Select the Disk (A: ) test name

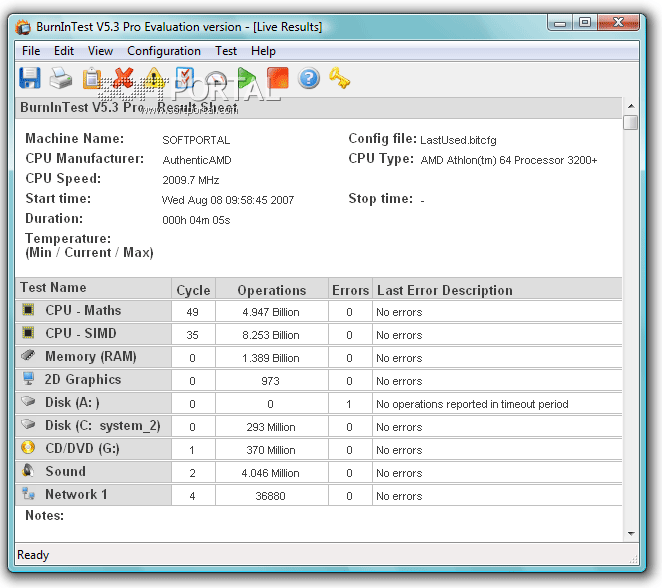[72, 402]
